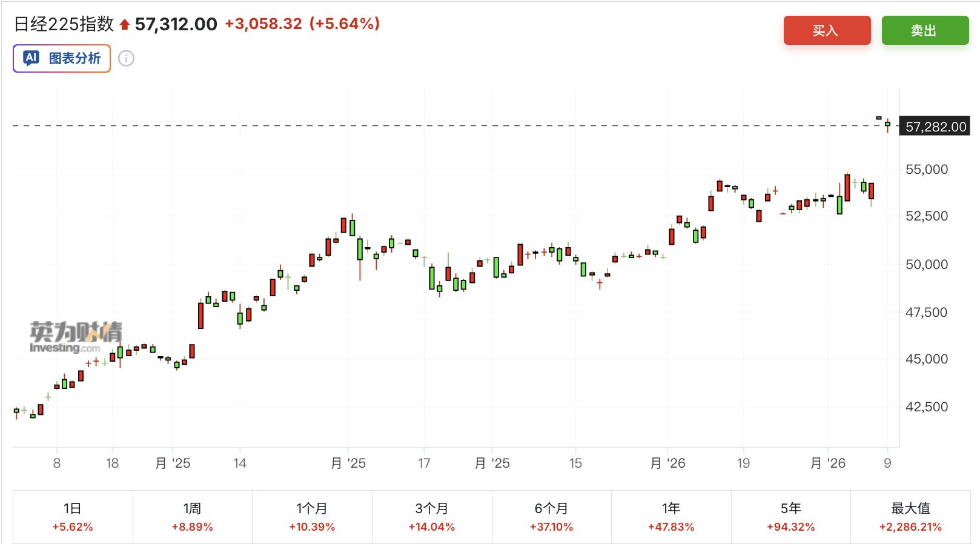Click the 42,500 price axis label
Viewport: 980px width, 544px height.
(x=926, y=407)
